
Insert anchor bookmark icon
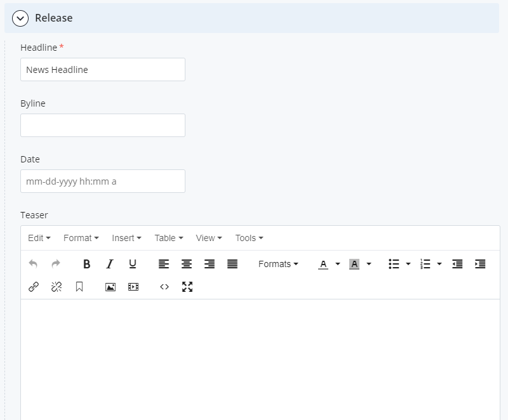click(x=79, y=287)
